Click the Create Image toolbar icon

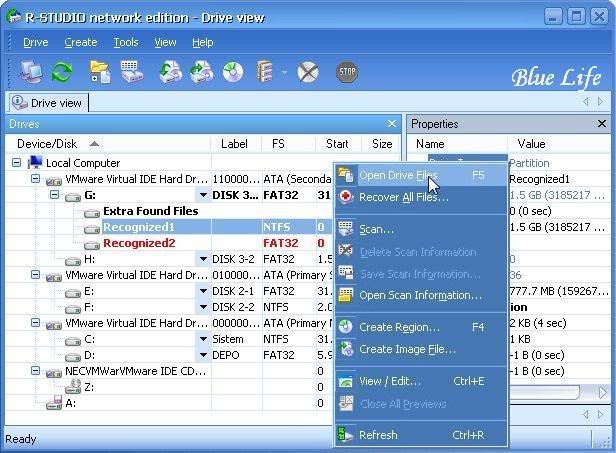pos(202,72)
